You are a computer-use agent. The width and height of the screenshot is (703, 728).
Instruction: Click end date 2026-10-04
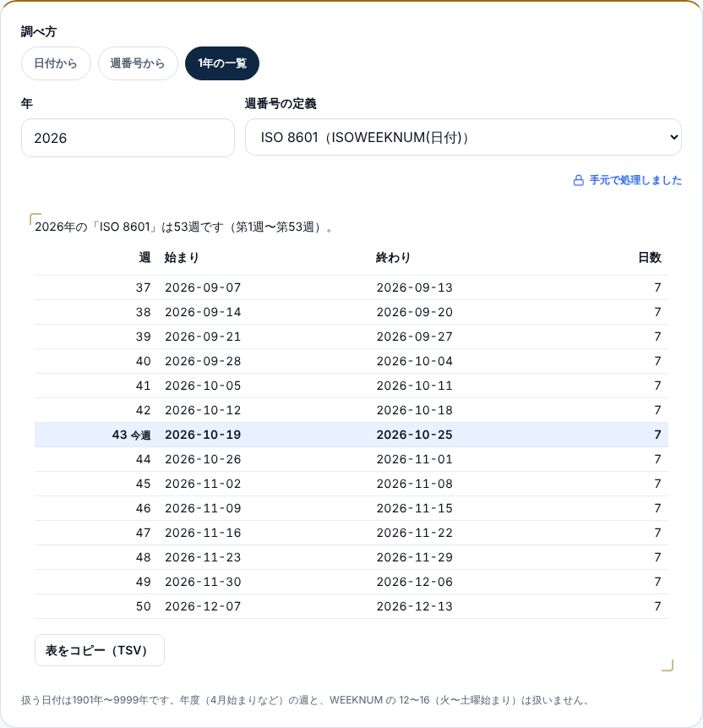pos(414,361)
